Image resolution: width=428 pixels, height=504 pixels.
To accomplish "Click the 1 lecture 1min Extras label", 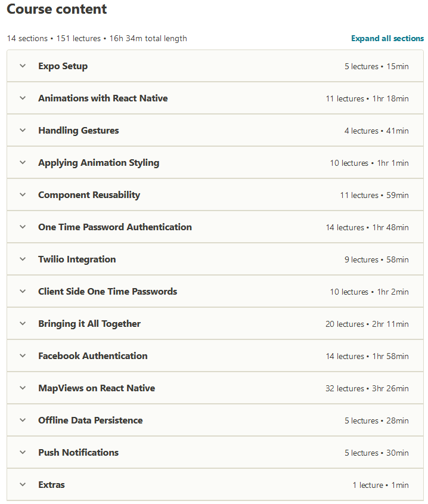I will point(380,485).
